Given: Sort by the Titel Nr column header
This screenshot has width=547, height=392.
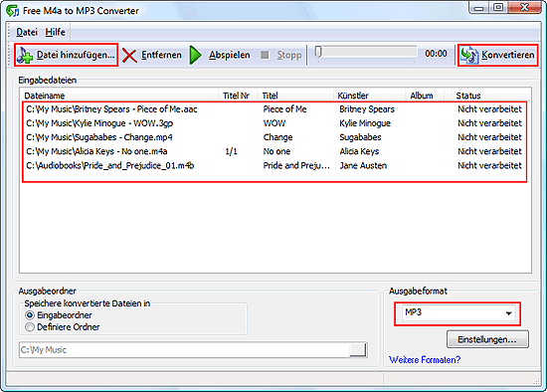Looking at the screenshot, I should 238,96.
